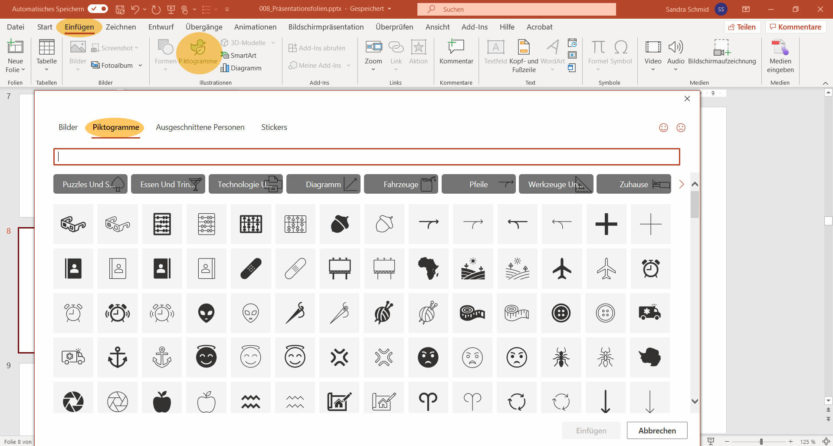Click the Suchen box in title bar
This screenshot has width=833, height=446.
coord(516,9)
